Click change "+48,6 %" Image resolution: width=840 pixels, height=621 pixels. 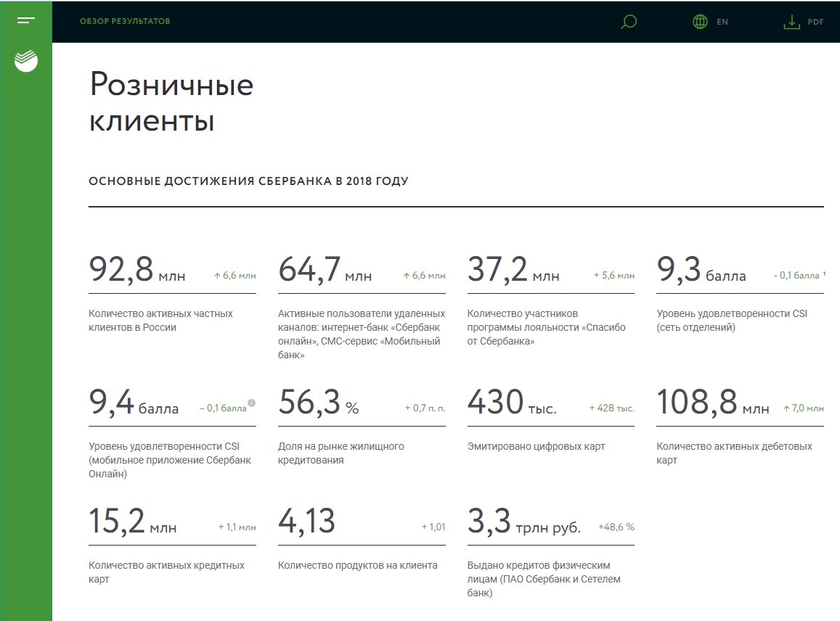(x=616, y=527)
